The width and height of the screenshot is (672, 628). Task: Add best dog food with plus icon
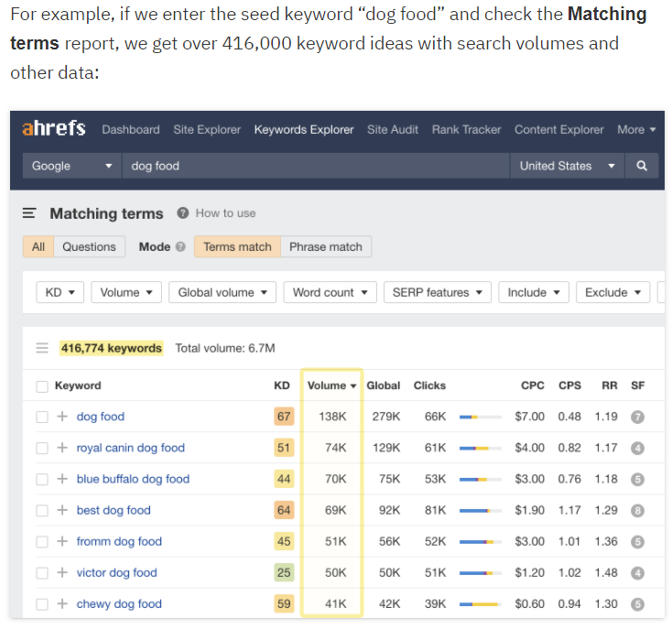coord(62,510)
